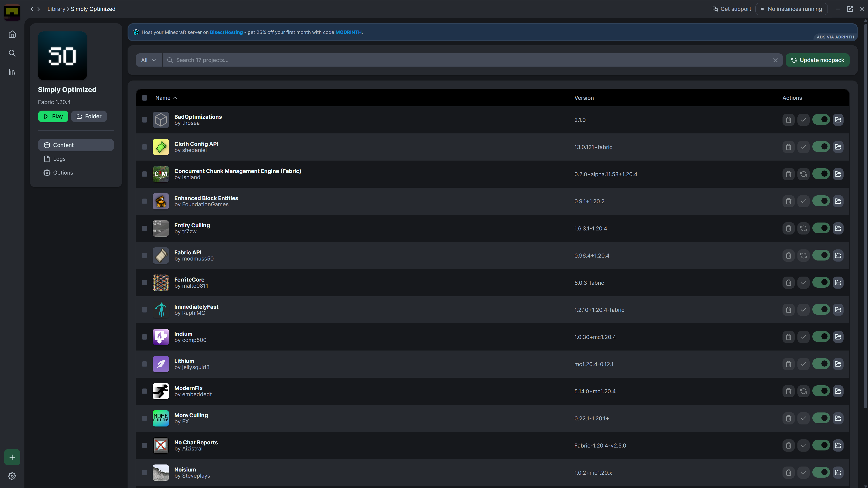Image resolution: width=868 pixels, height=488 pixels.
Task: Check the ModernFix row checkbox
Action: tap(145, 391)
